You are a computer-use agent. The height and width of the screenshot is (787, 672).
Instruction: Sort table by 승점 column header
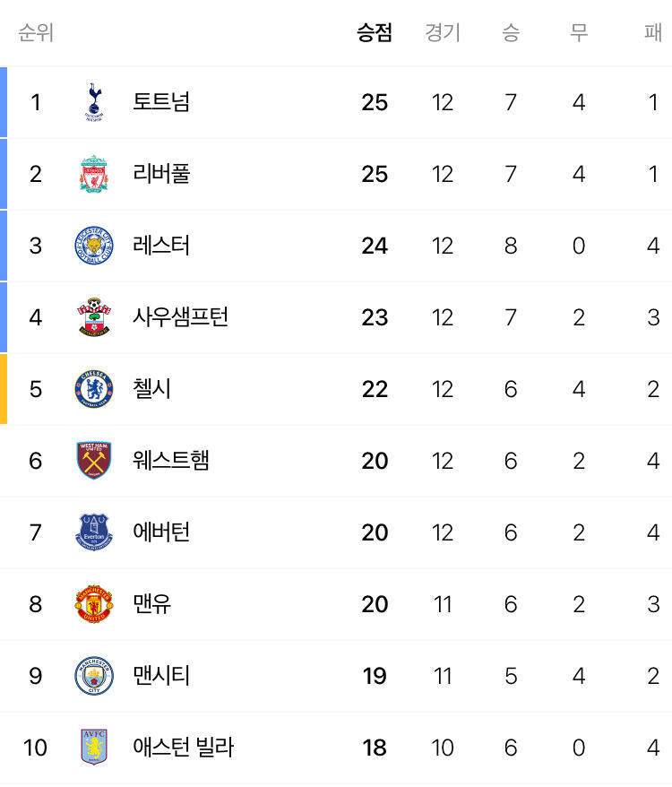pyautogui.click(x=375, y=33)
